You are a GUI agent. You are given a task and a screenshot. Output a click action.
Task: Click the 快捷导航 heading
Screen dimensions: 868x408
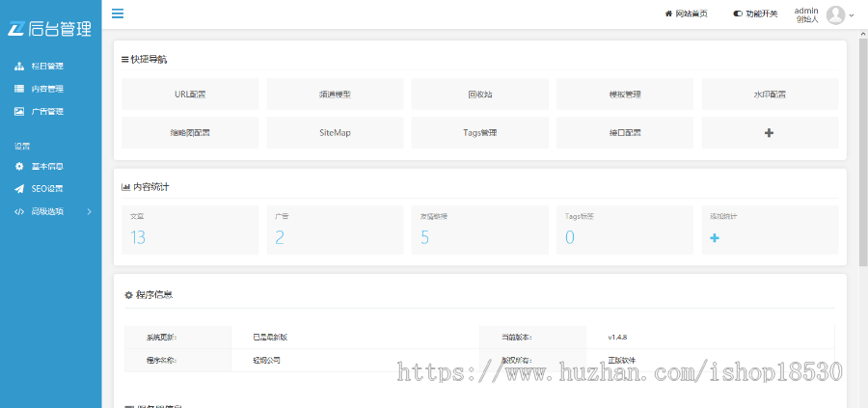click(x=149, y=59)
